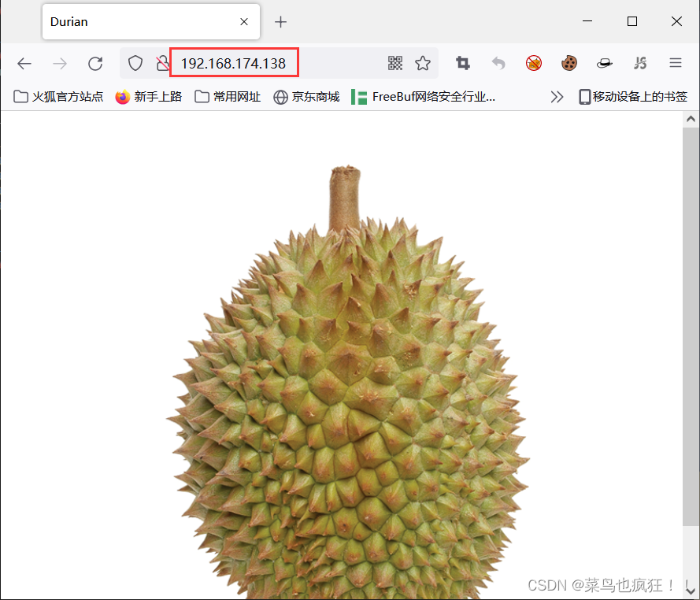The height and width of the screenshot is (600, 700).
Task: Open the 常用网址 bookmarks folder
Action: (x=227, y=96)
